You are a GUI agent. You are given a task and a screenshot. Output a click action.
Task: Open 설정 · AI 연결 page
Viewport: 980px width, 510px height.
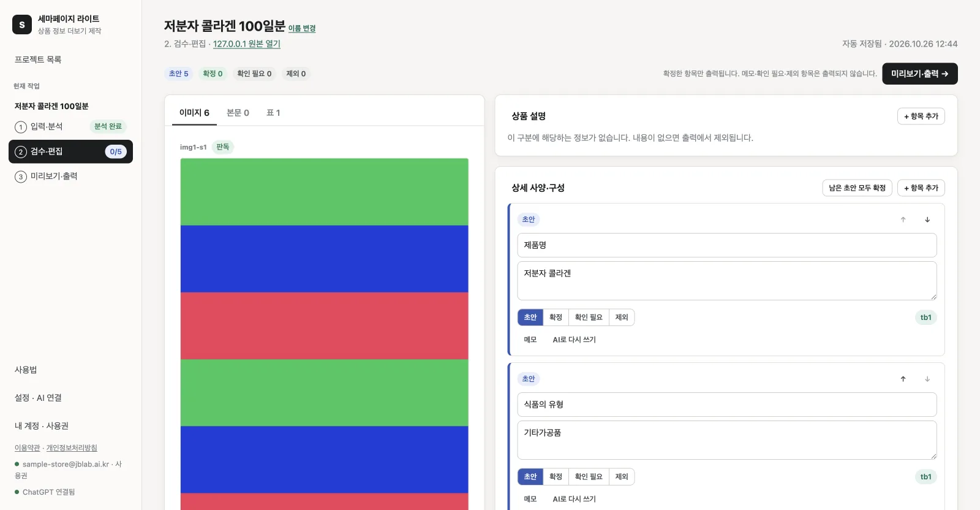point(38,398)
